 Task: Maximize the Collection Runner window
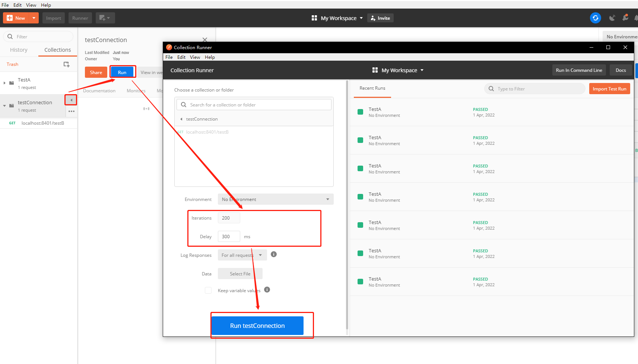(608, 47)
